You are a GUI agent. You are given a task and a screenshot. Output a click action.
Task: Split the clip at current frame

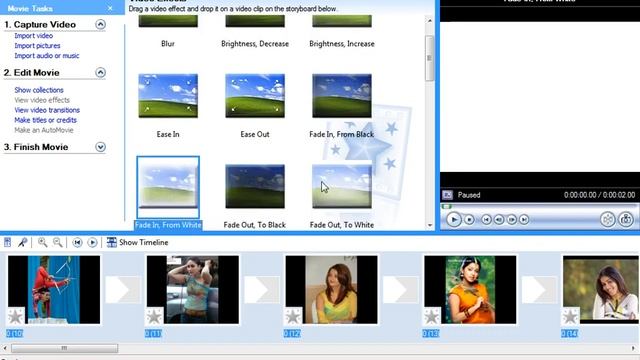607,220
